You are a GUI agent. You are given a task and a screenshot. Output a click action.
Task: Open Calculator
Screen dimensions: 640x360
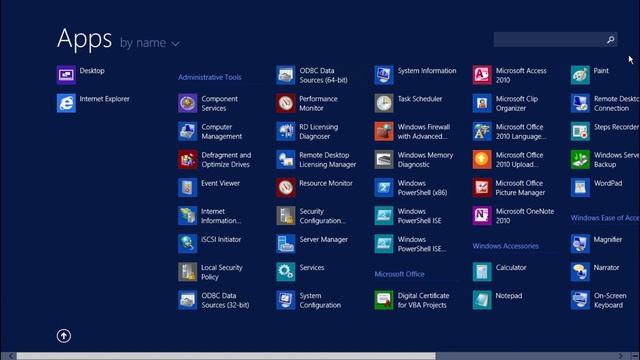[500, 272]
